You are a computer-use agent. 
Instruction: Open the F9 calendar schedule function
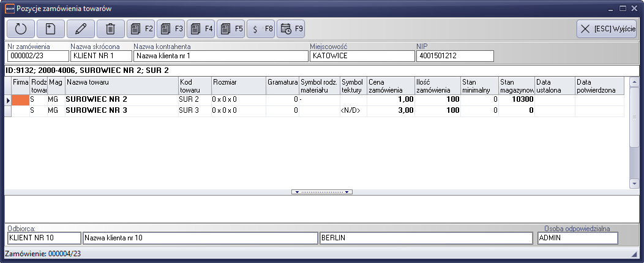(x=290, y=28)
